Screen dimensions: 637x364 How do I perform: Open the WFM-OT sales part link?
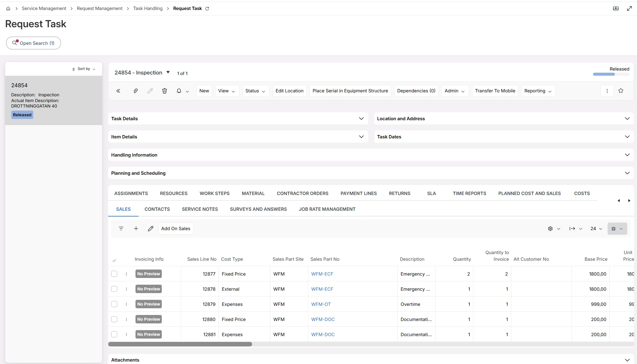coord(321,304)
